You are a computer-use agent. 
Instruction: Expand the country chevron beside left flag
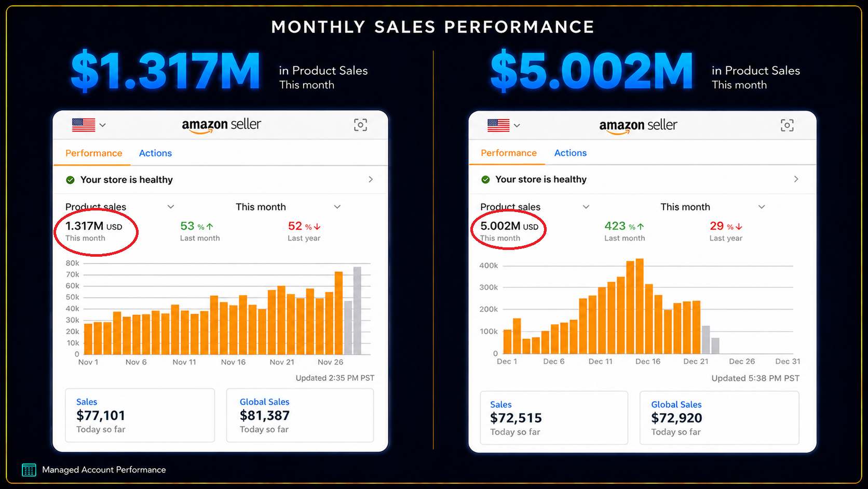click(x=103, y=125)
